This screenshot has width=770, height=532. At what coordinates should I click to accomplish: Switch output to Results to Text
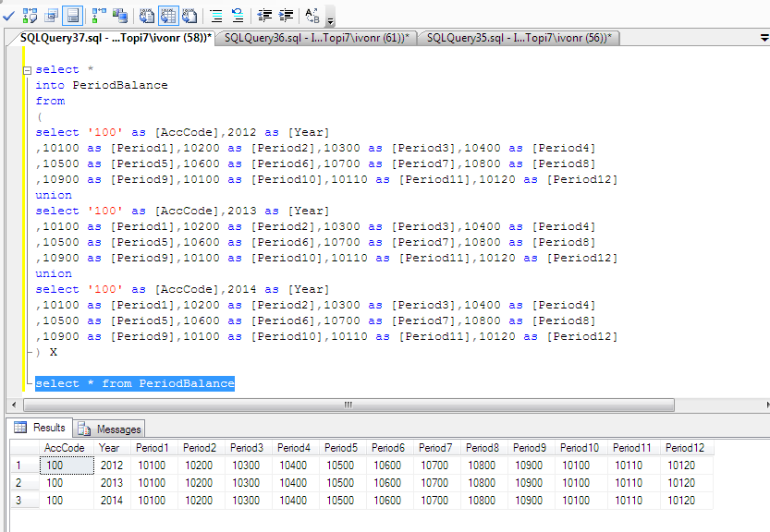(146, 16)
